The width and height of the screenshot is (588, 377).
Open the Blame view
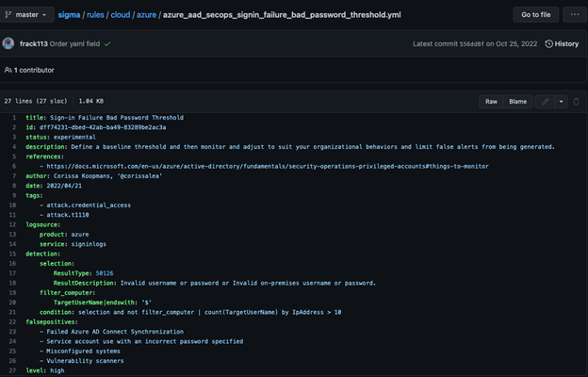(x=518, y=101)
